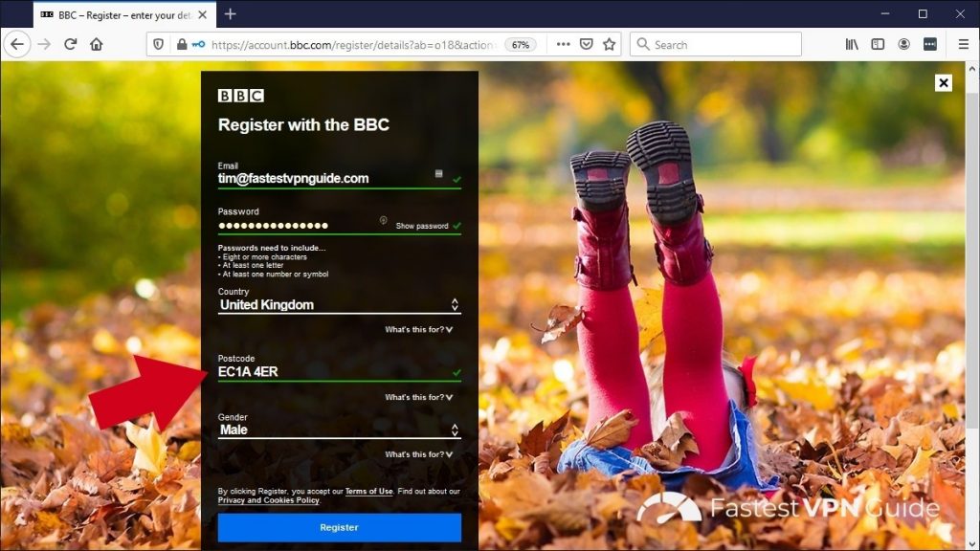The height and width of the screenshot is (551, 980).
Task: Open Firefox account avatar icon
Action: [903, 44]
